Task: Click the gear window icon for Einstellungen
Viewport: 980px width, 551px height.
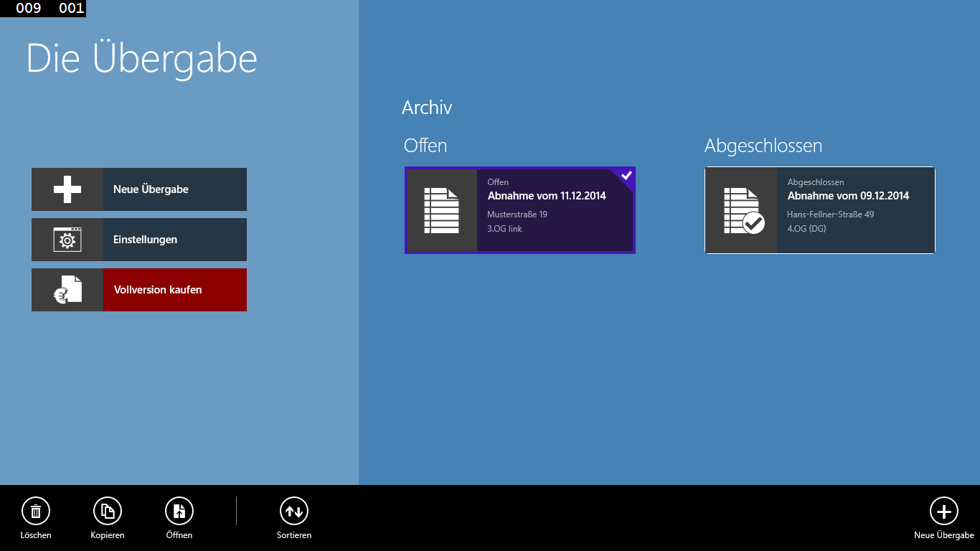Action: [67, 240]
